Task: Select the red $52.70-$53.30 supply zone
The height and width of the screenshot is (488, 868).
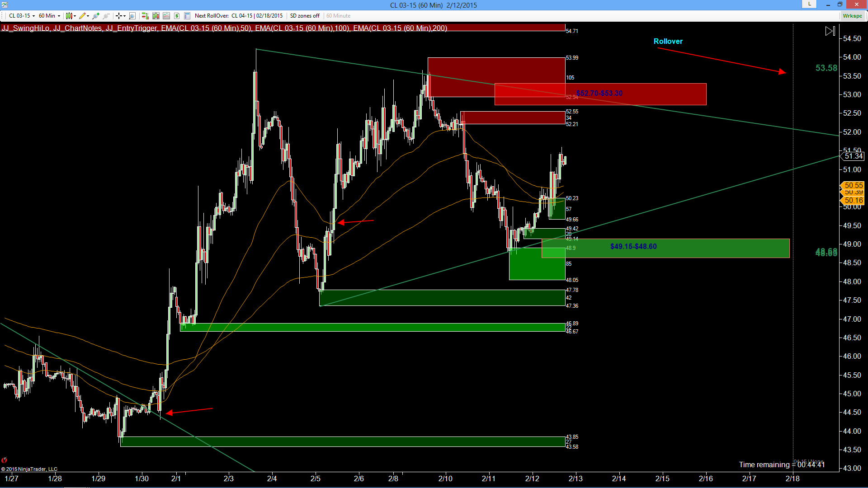Action: click(x=600, y=94)
